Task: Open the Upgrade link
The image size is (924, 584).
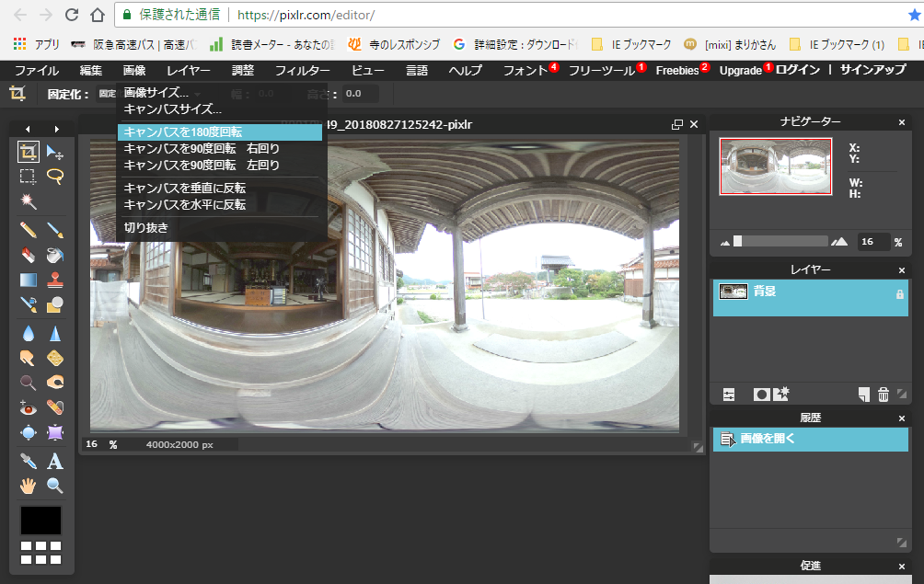Action: point(741,71)
